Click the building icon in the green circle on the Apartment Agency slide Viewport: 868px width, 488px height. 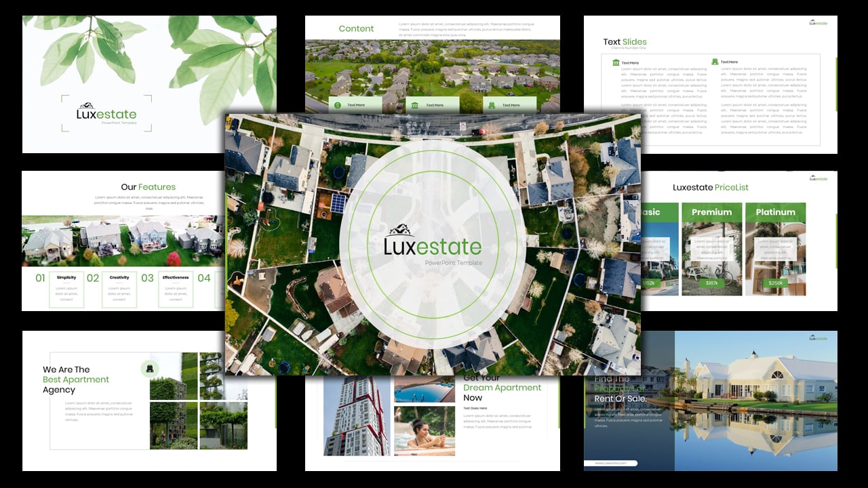(150, 369)
